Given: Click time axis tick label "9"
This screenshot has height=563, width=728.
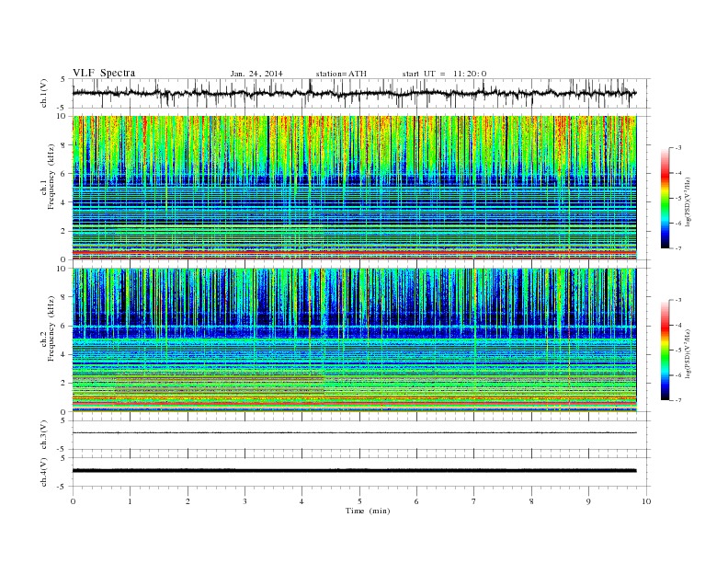Looking at the screenshot, I should pos(588,501).
